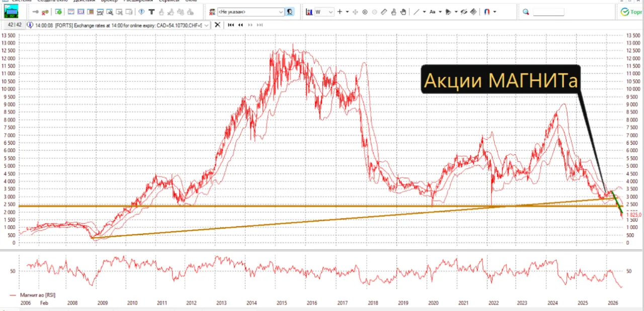Open the W timeframe dropdown
Viewport: 644px width, 311px height.
[324, 12]
